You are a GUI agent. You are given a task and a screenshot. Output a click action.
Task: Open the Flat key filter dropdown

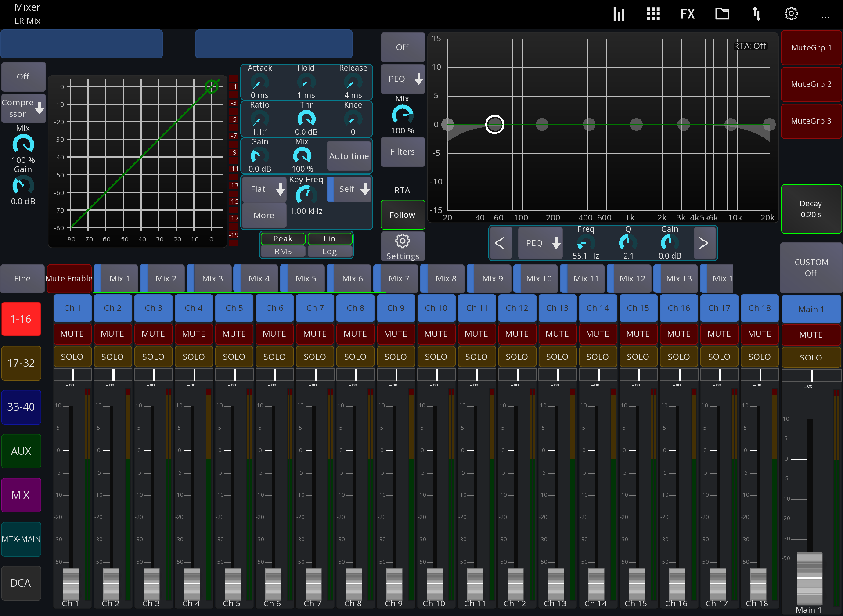tap(264, 189)
